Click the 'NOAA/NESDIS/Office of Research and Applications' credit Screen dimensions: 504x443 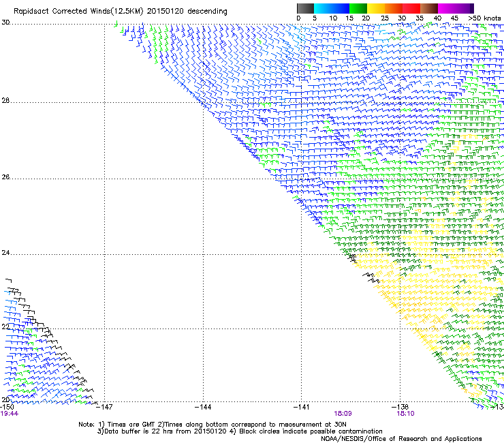[401, 439]
